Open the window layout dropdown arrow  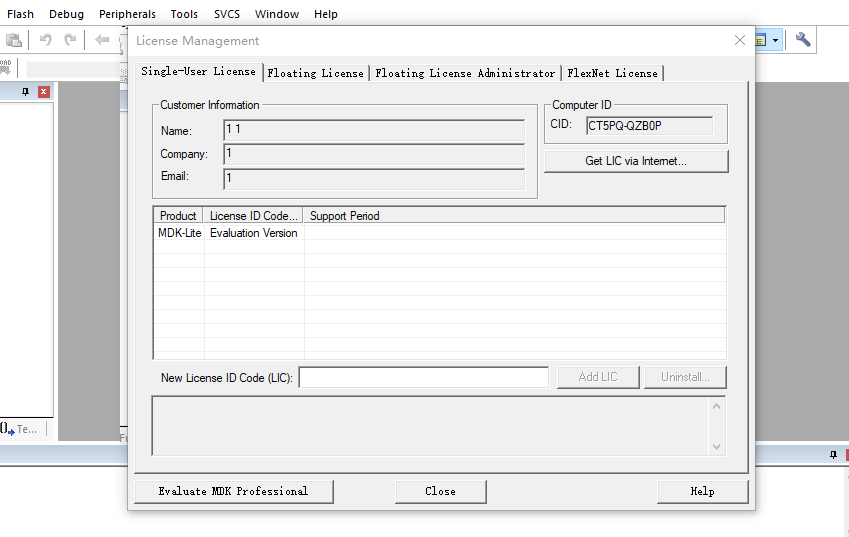775,41
